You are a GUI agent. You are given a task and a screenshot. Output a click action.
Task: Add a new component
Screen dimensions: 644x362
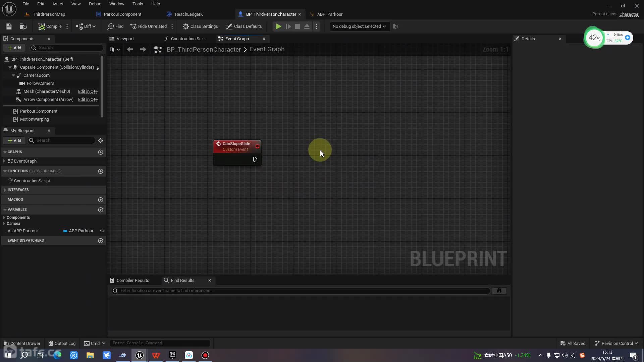pyautogui.click(x=14, y=48)
